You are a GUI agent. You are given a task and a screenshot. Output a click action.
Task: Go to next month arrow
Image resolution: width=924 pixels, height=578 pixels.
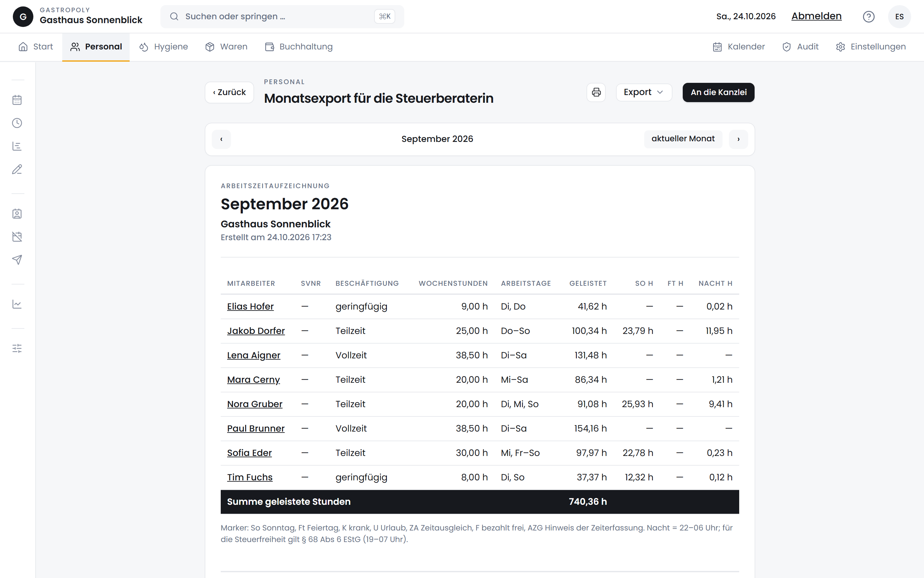tap(739, 139)
